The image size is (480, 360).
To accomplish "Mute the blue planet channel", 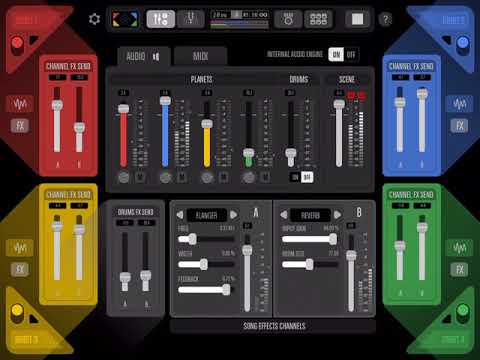I will 182,177.
